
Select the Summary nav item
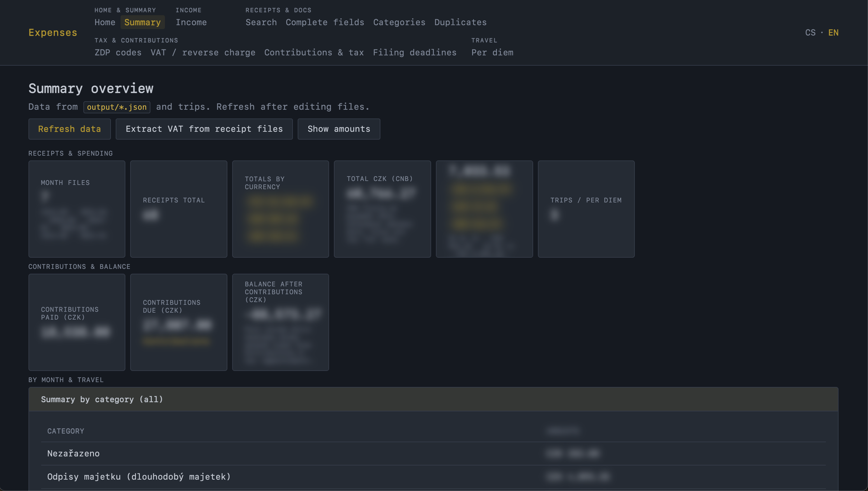(143, 22)
